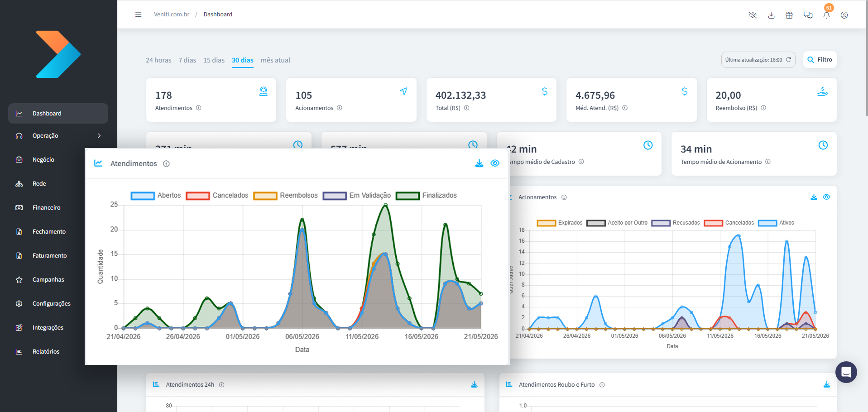The width and height of the screenshot is (868, 412).
Task: Click info icon next to Reembolso (R$)
Action: coord(763,108)
